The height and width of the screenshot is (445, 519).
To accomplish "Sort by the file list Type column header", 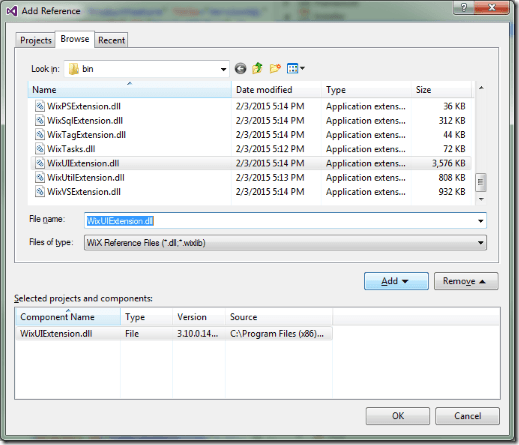I will pos(366,89).
